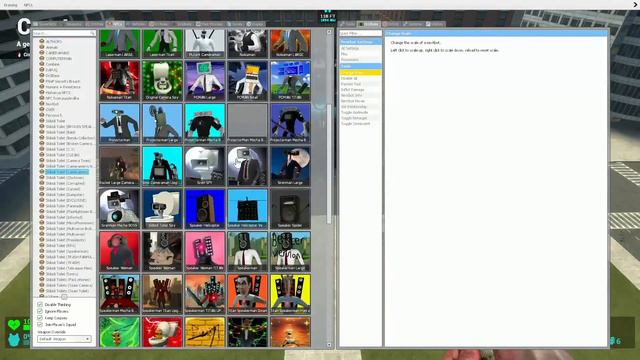Select the highlighted Change Scale tool
This screenshot has width=640, height=360.
[x=360, y=72]
